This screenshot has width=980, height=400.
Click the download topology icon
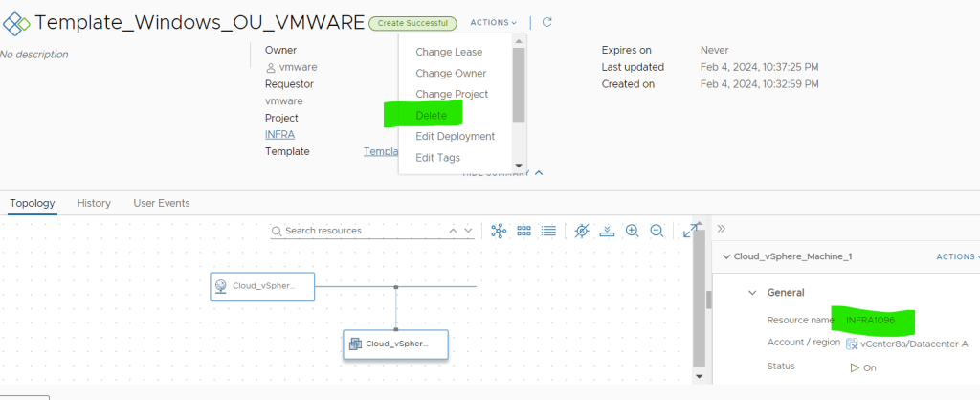pyautogui.click(x=607, y=231)
